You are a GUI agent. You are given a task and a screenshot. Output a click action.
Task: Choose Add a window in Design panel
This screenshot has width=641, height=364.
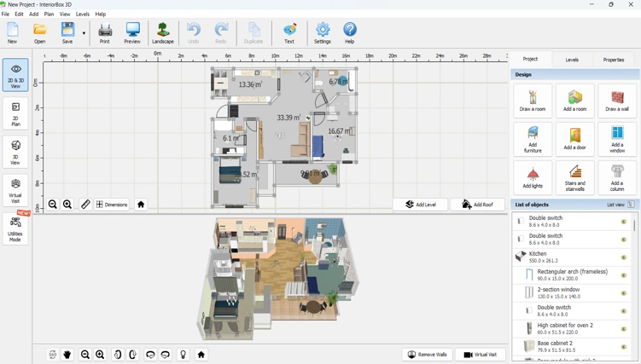617,139
